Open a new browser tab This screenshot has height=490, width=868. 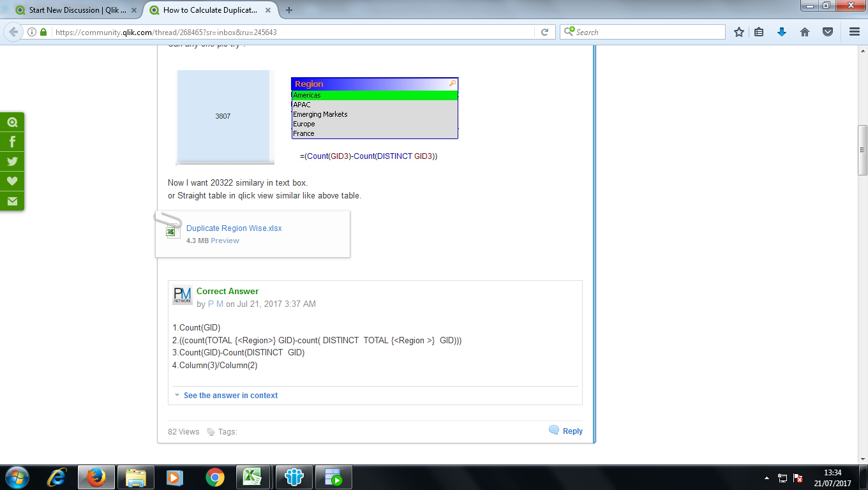click(289, 10)
